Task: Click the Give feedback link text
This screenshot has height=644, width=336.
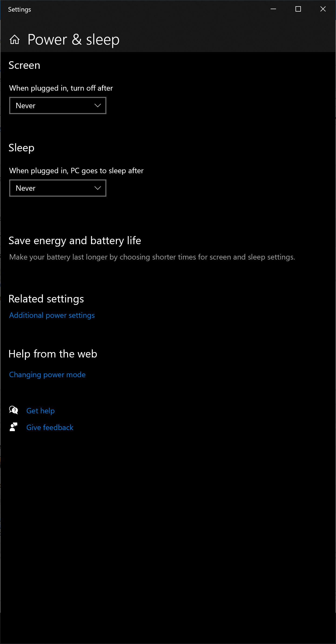Action: (50, 428)
